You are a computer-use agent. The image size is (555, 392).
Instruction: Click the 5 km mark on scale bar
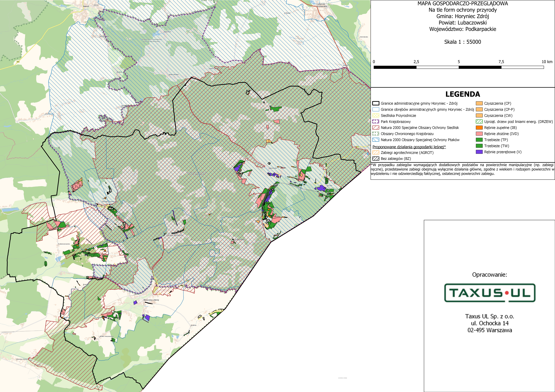(x=459, y=62)
